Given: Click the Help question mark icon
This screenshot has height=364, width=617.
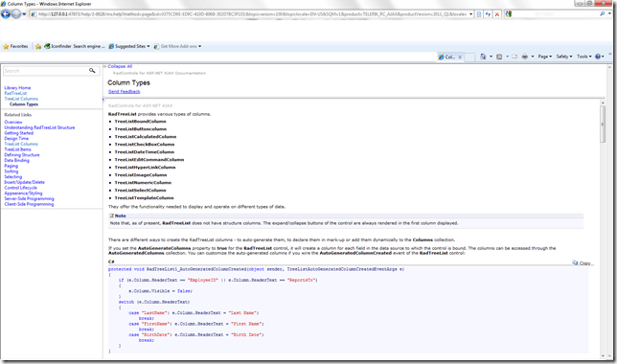Looking at the screenshot, I should tap(598, 57).
